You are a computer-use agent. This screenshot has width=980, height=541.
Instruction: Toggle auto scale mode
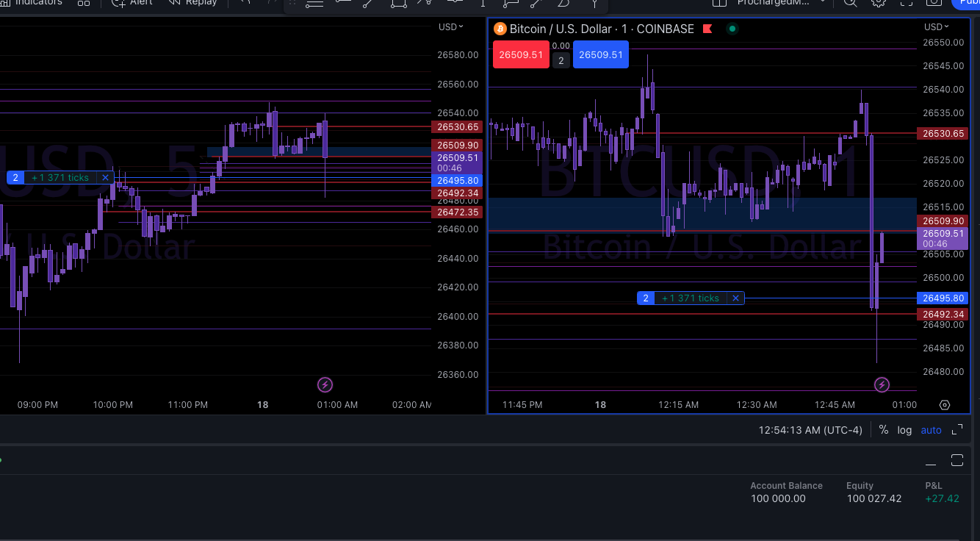931,430
